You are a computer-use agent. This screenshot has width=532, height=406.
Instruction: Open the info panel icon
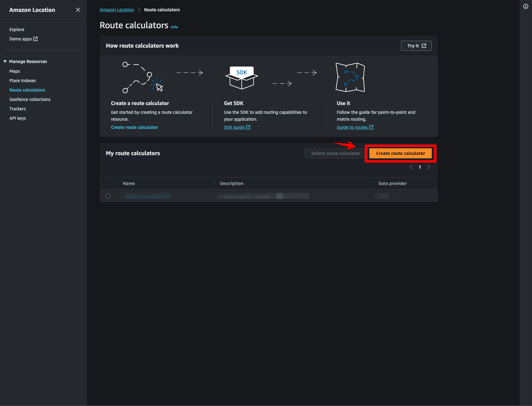(x=526, y=6)
